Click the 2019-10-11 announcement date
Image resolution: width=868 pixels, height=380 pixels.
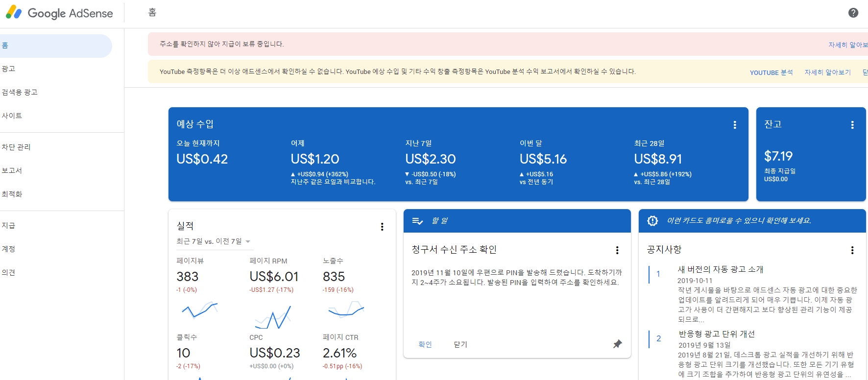[695, 281]
